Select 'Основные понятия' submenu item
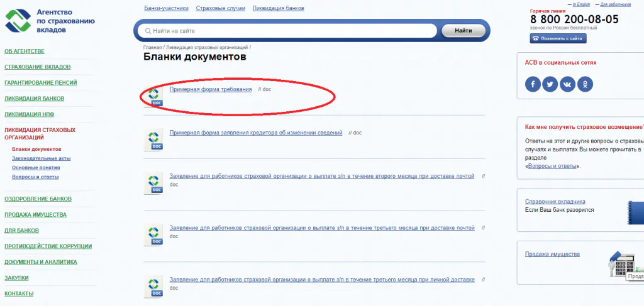Viewport: 644px width, 306px height. point(36,168)
